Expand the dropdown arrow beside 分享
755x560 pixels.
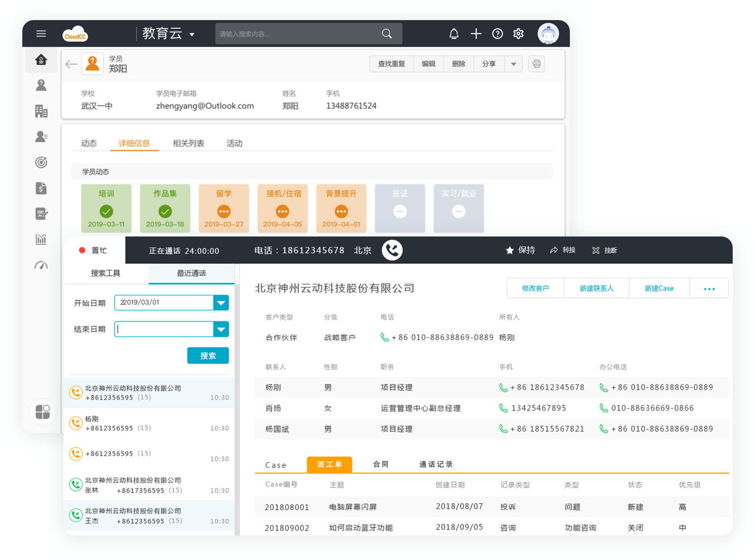pyautogui.click(x=514, y=64)
